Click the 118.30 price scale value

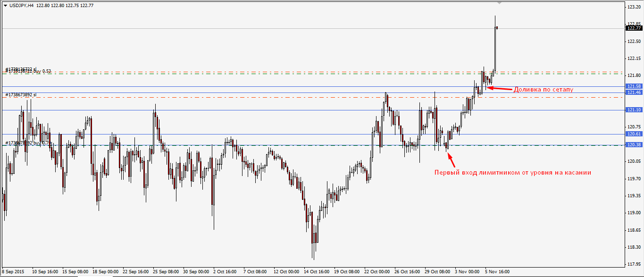coord(634,247)
